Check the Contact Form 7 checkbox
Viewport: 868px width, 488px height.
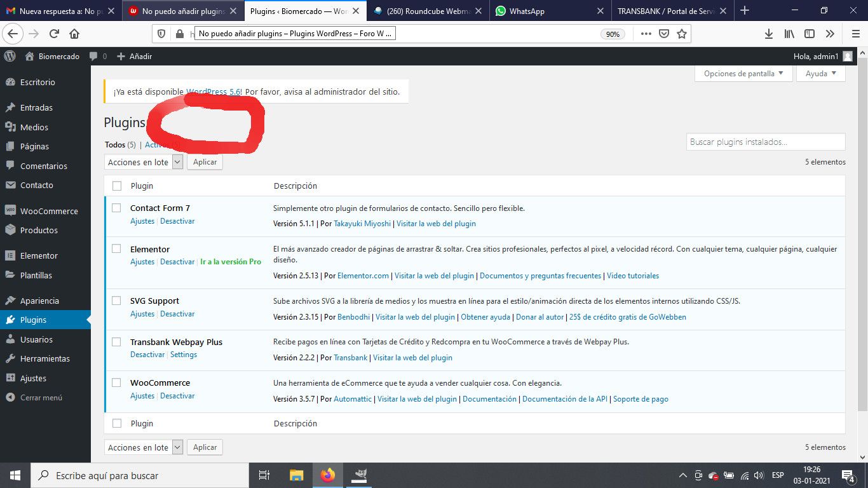116,208
